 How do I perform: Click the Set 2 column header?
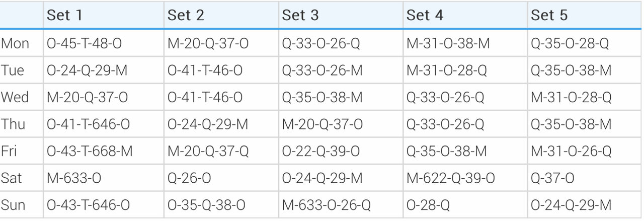click(186, 15)
